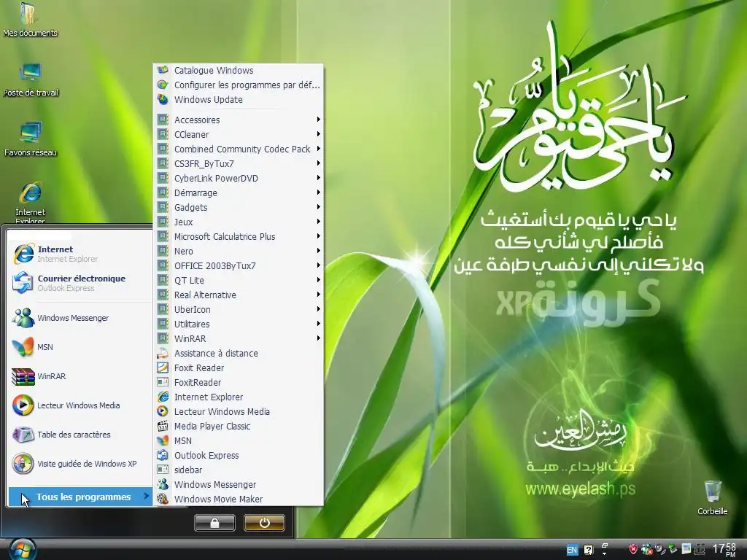
Task: Launch Media Player Classic
Action: click(x=239, y=426)
